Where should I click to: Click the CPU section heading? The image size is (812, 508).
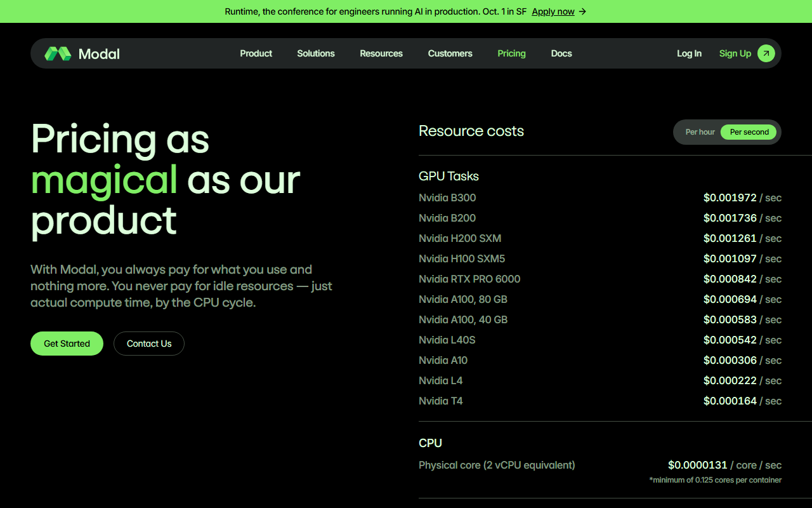pyautogui.click(x=430, y=443)
